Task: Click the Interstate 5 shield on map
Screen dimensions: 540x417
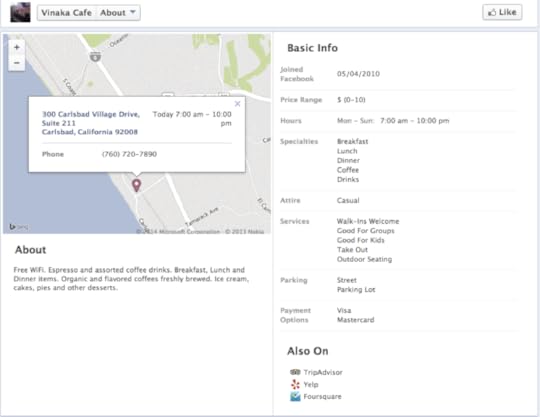Action: (95, 56)
